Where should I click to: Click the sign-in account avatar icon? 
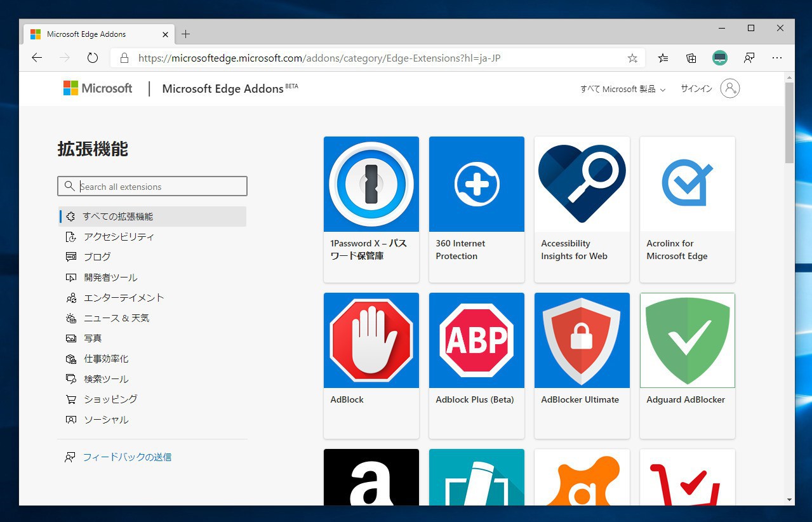730,88
